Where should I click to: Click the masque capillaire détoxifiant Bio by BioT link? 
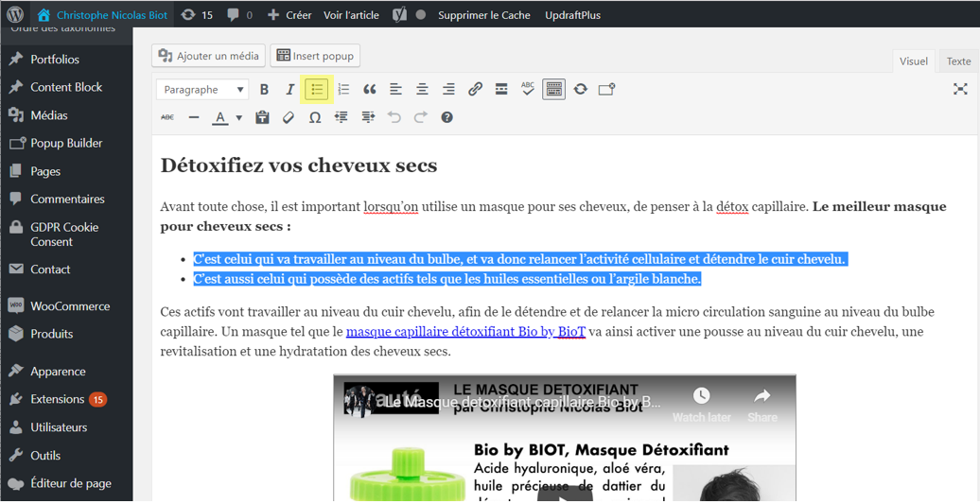click(x=466, y=331)
